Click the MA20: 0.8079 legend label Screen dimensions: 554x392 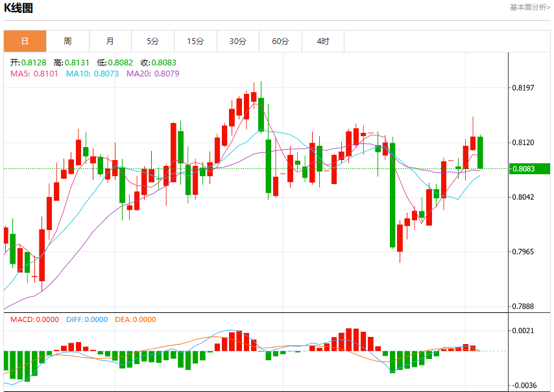pos(153,74)
